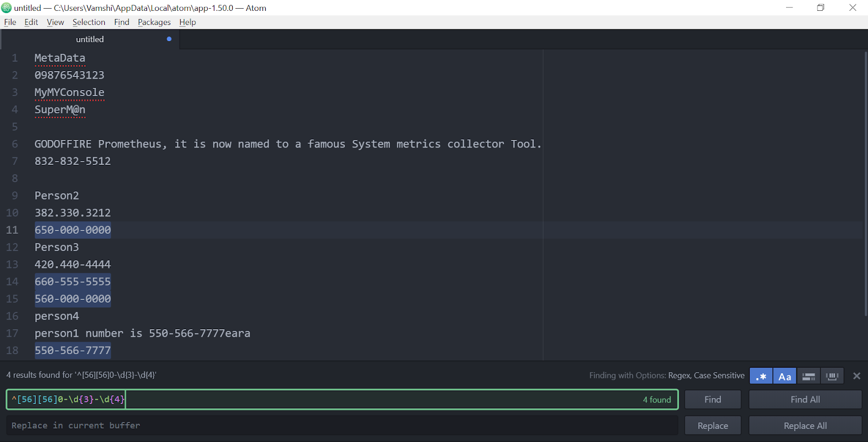Restore down the Atom window
Viewport: 868px width, 442px height.
point(821,8)
